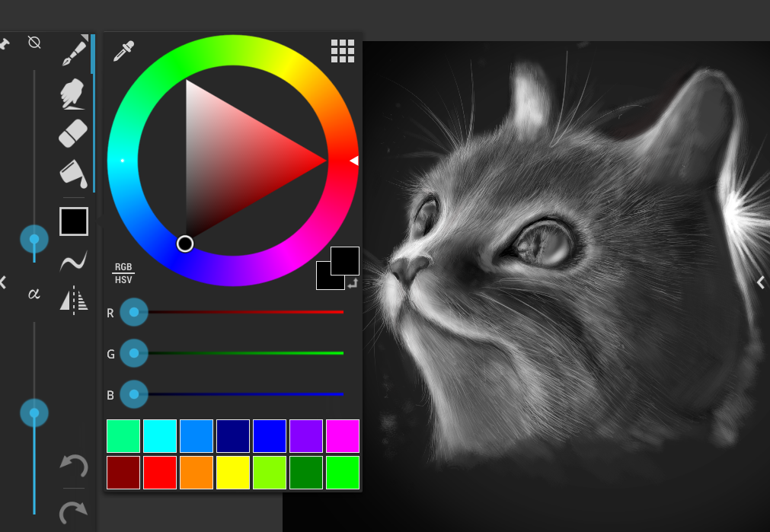The width and height of the screenshot is (770, 532).
Task: Open the swatch grid palette view
Action: (x=343, y=51)
